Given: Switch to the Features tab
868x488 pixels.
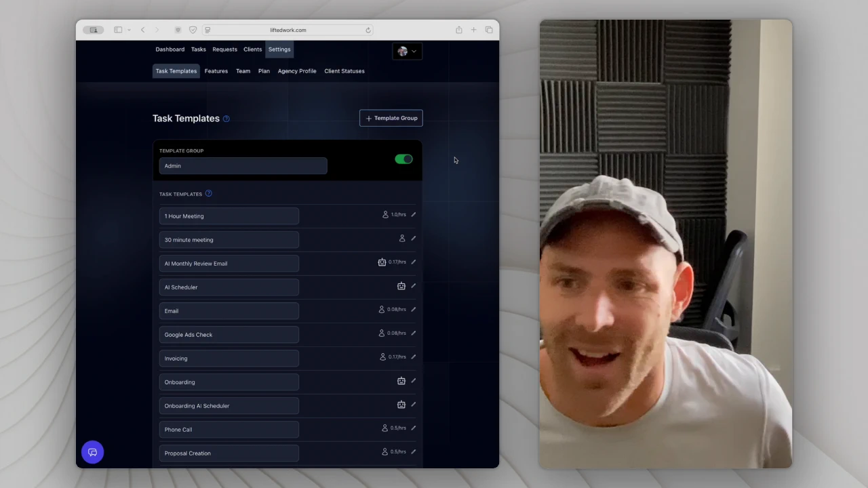Looking at the screenshot, I should 216,71.
